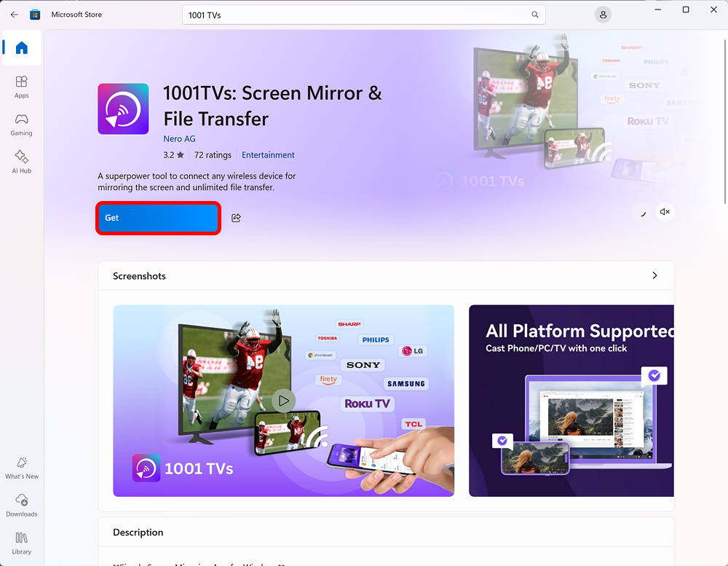Click the app title text
The width and height of the screenshot is (728, 566).
tap(272, 106)
